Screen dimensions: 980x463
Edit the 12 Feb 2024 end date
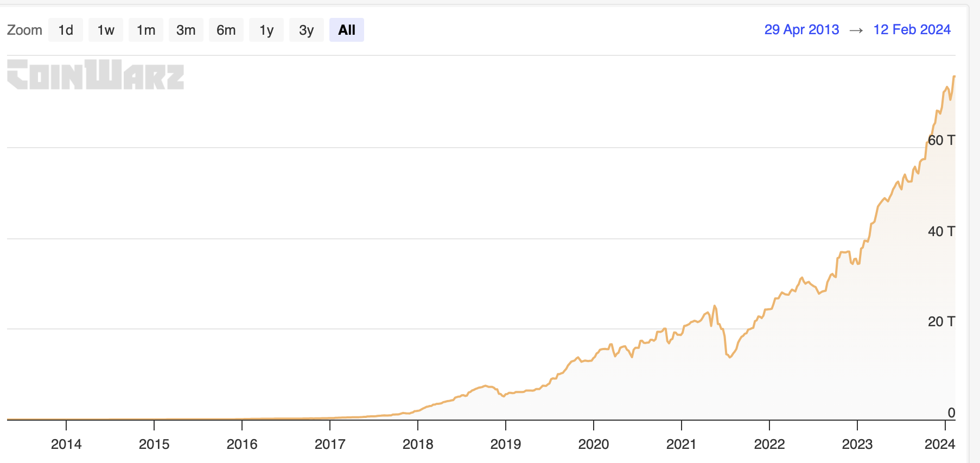[x=912, y=29]
